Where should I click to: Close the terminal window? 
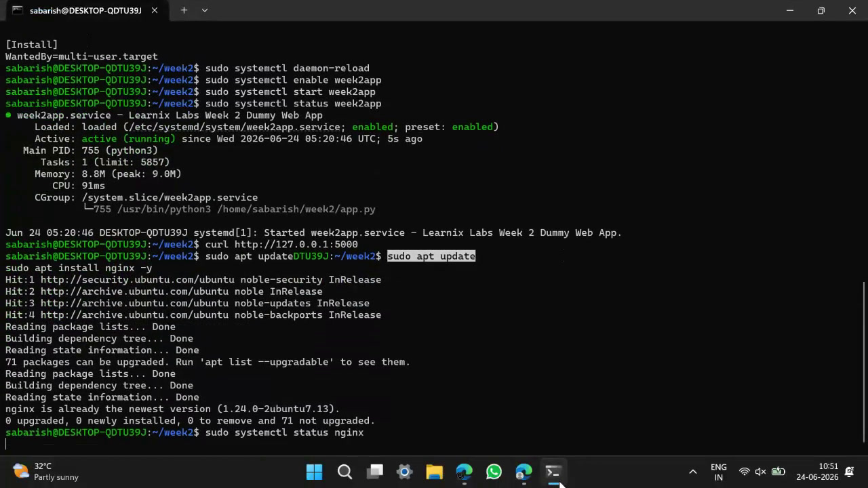(x=852, y=10)
